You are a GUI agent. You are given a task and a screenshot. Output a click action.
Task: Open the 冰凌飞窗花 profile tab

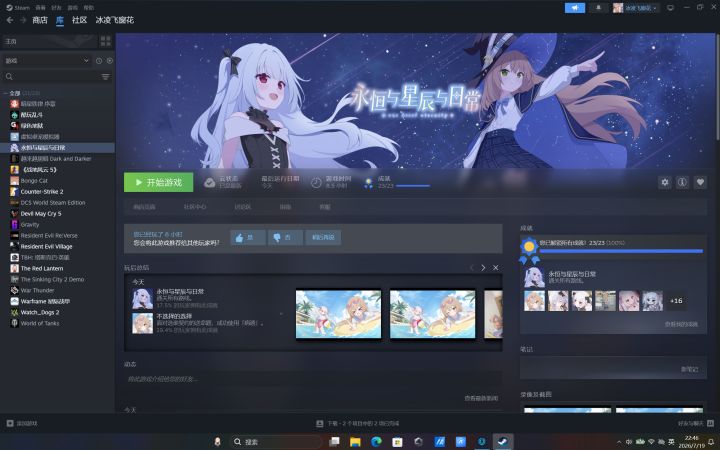tap(115, 20)
